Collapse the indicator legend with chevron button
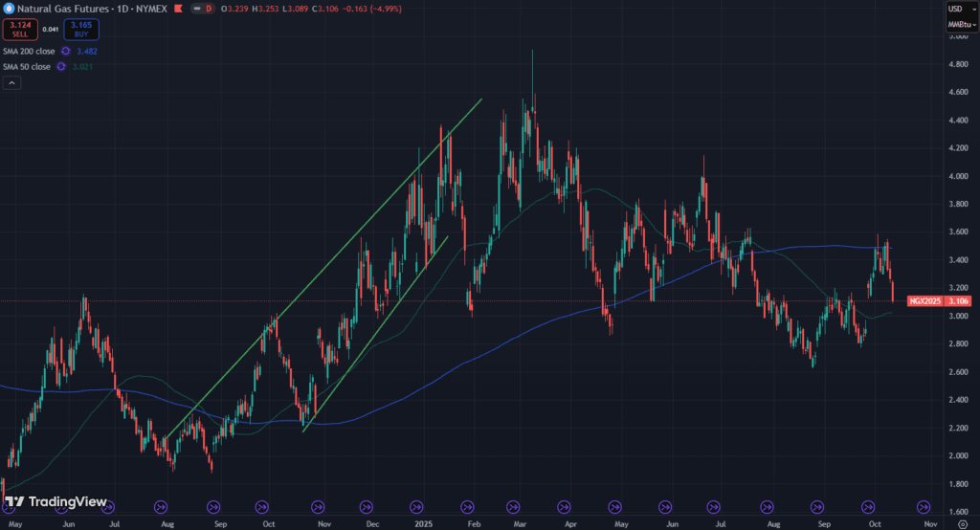Image resolution: width=980 pixels, height=530 pixels. coord(11,83)
